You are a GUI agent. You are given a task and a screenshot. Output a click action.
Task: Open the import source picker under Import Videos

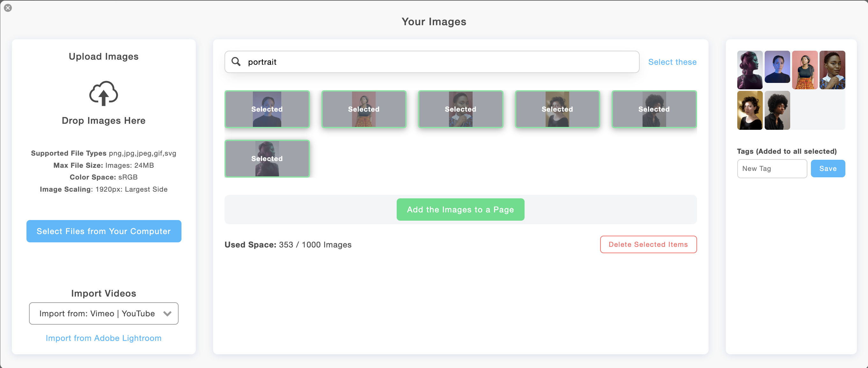103,313
